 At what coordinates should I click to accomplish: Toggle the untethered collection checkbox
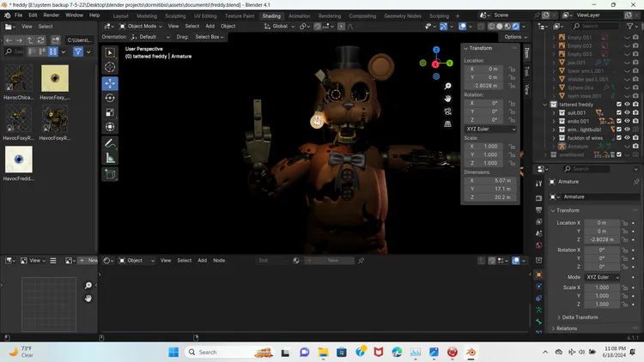pos(619,154)
